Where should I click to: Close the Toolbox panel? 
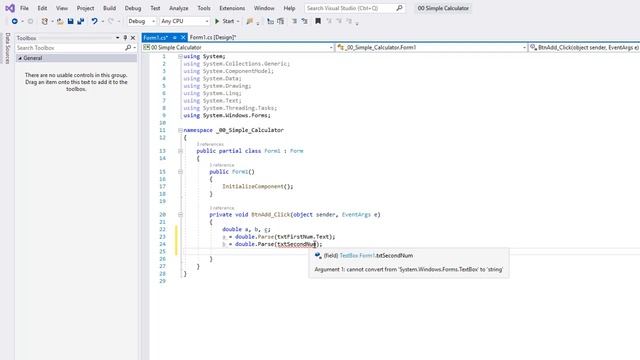coord(133,38)
